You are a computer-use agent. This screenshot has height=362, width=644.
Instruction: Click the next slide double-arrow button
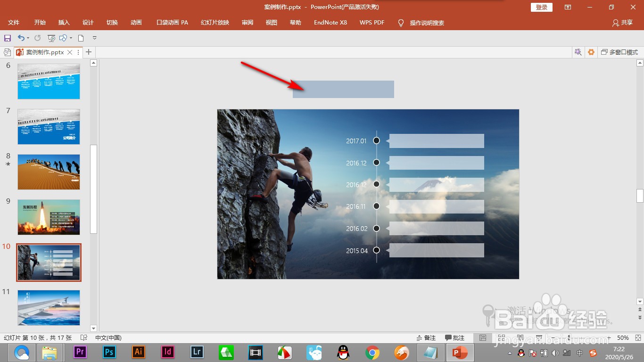pyautogui.click(x=640, y=318)
